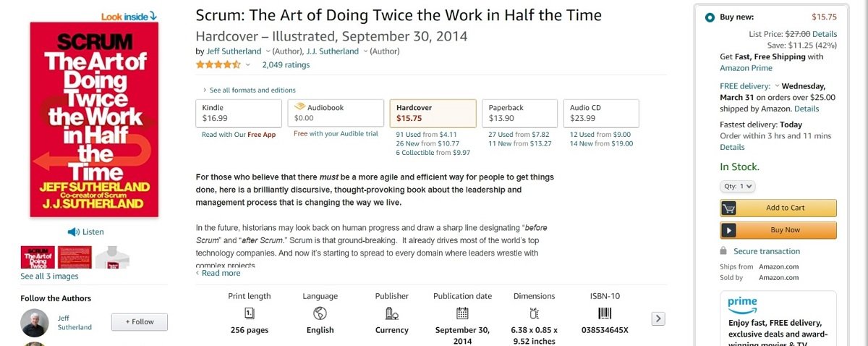868x346 pixels.
Task: Select the Buy new radio button
Action: tap(710, 17)
